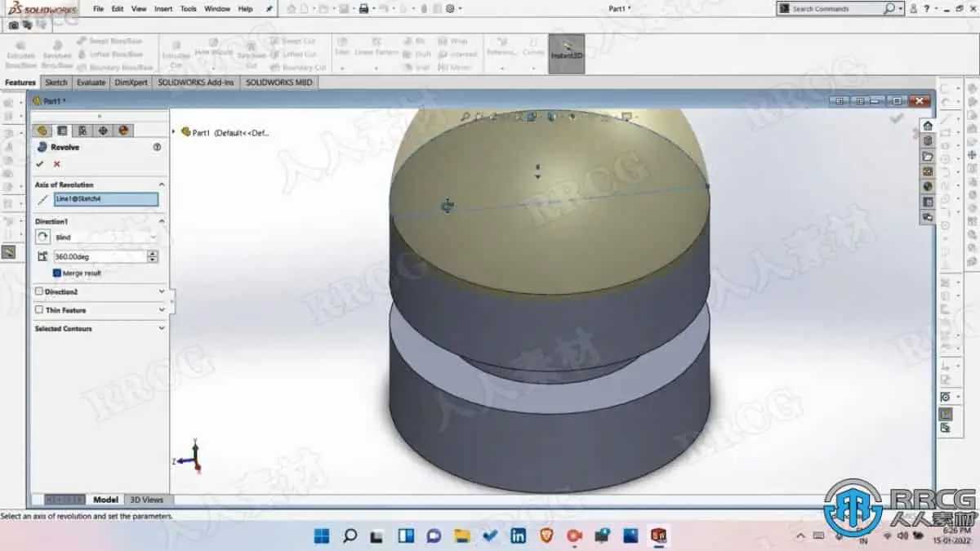The width and height of the screenshot is (980, 551).
Task: Open Search Commands dropdown arrow
Action: (900, 9)
